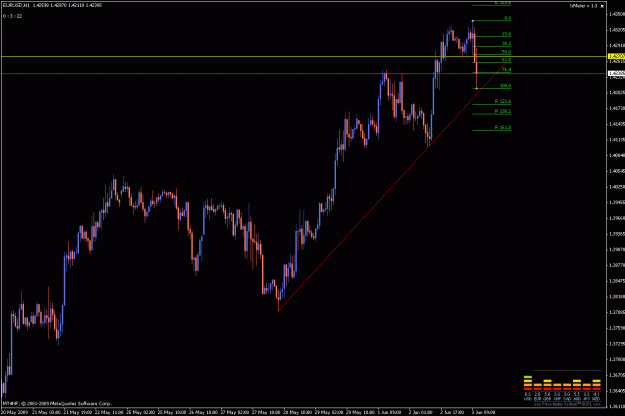
Task: Click the EURUSD,H1 chart title text
Action: pos(16,6)
